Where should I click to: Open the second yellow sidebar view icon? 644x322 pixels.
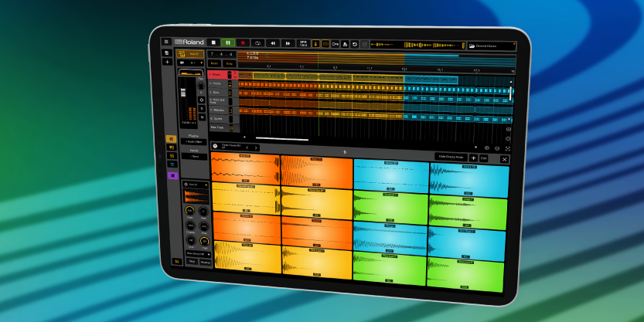coord(172,147)
